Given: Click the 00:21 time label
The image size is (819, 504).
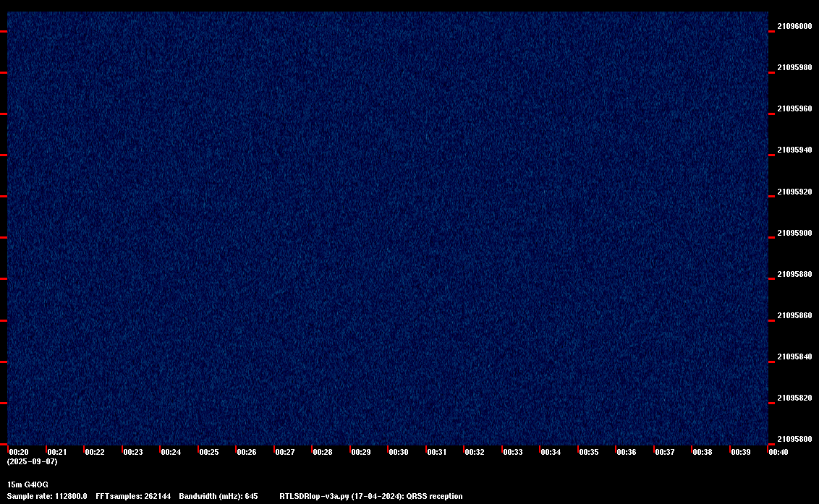Looking at the screenshot, I should pyautogui.click(x=57, y=452).
